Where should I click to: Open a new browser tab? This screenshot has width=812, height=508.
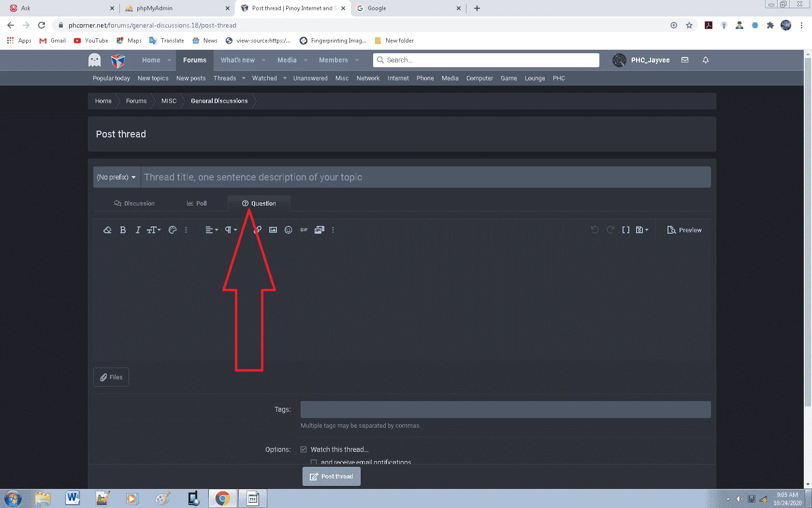point(477,8)
